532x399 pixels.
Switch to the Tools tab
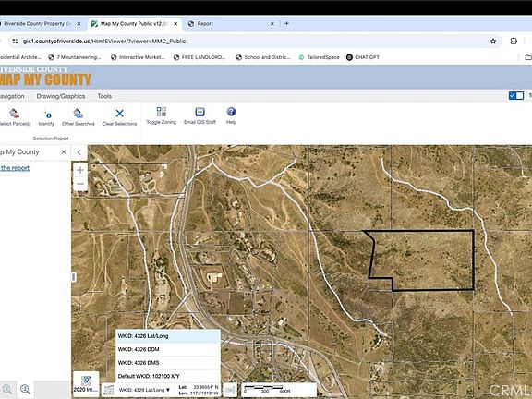coord(104,96)
